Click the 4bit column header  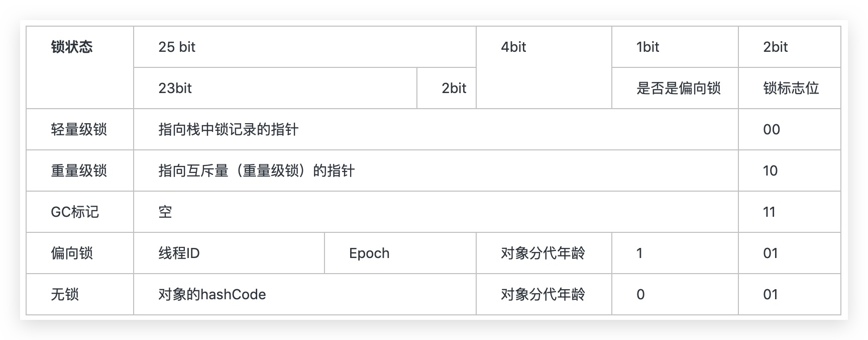coord(513,47)
